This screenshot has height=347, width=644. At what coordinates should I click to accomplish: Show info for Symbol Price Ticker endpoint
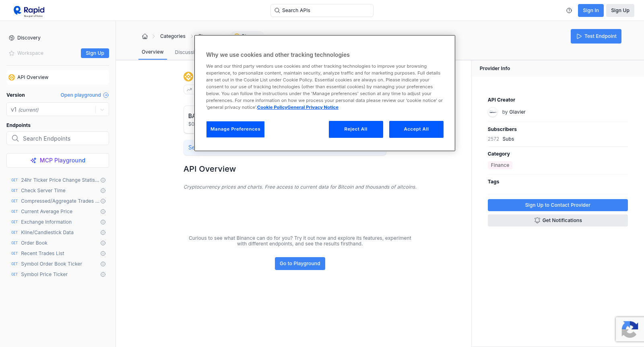103,274
